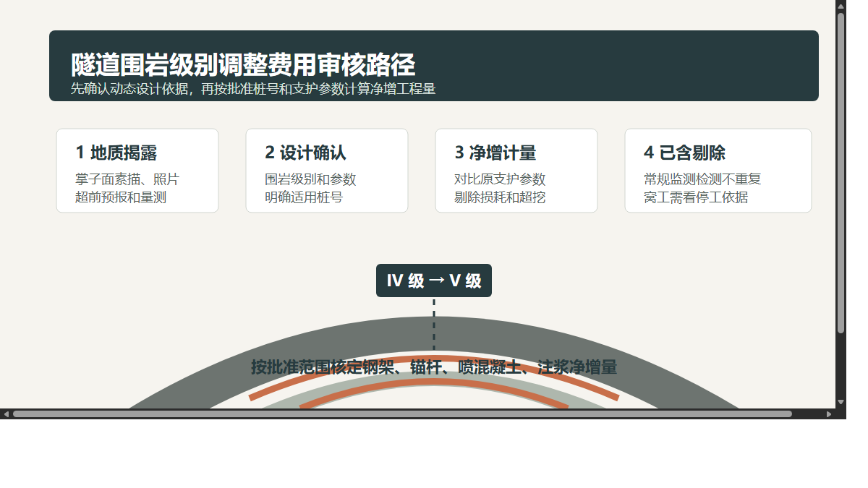This screenshot has height=488, width=868.
Task: Click the title 隧道围岩级别调整费用审核路径
Action: (x=243, y=65)
